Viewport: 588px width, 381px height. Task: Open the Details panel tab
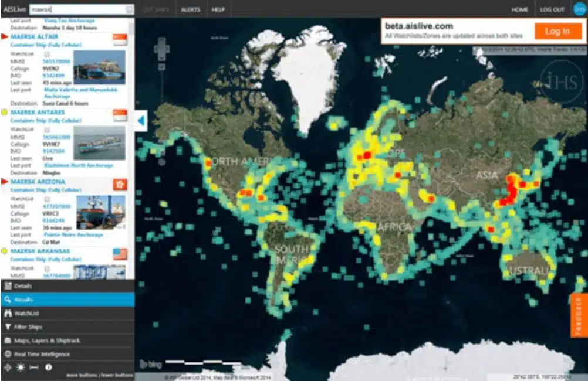[x=68, y=286]
